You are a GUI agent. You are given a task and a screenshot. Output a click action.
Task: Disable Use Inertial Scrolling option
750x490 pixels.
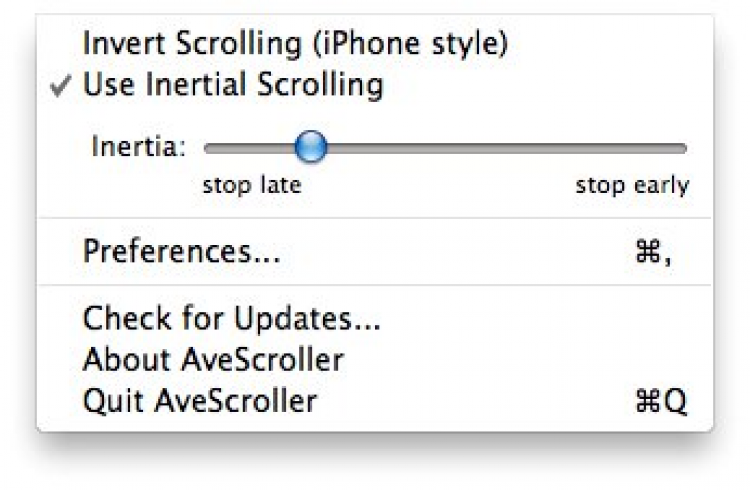click(x=232, y=85)
